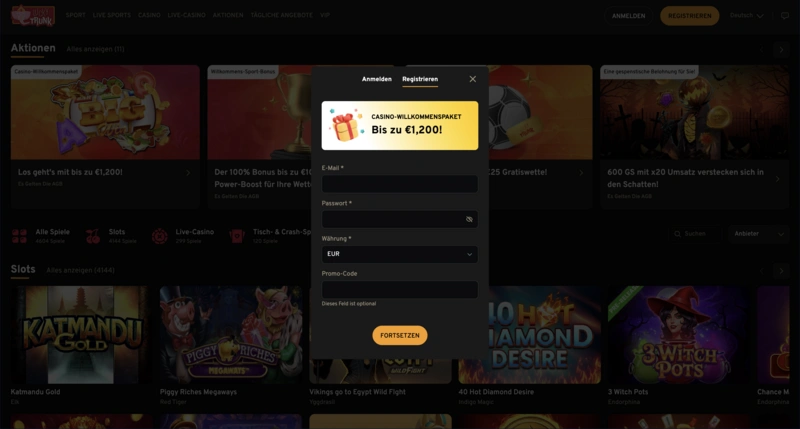
Task: Open the chat bubble icon in header
Action: point(785,16)
